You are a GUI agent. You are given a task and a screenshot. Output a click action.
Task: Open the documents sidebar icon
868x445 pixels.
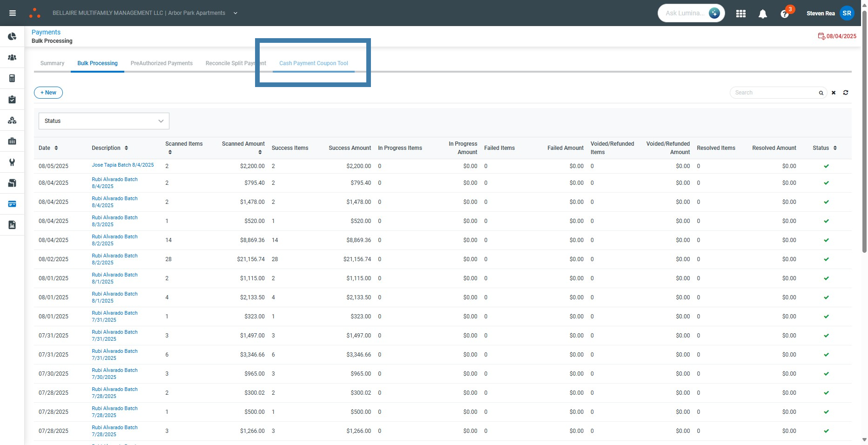[12, 183]
